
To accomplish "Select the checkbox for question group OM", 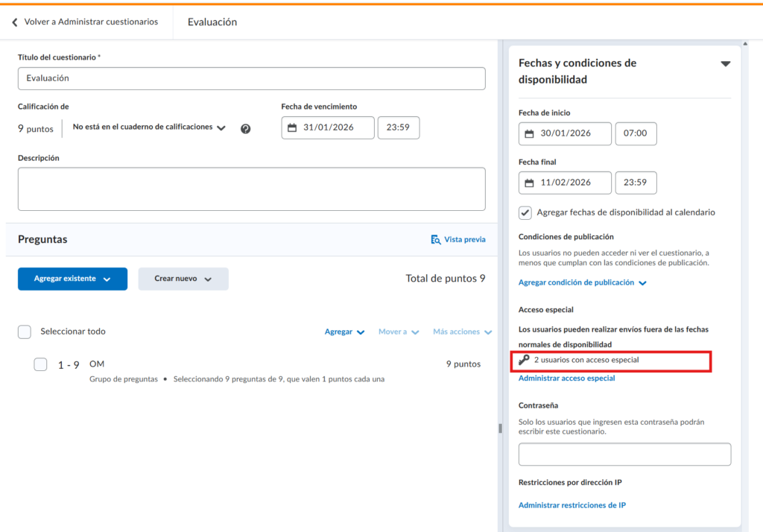I will (40, 364).
